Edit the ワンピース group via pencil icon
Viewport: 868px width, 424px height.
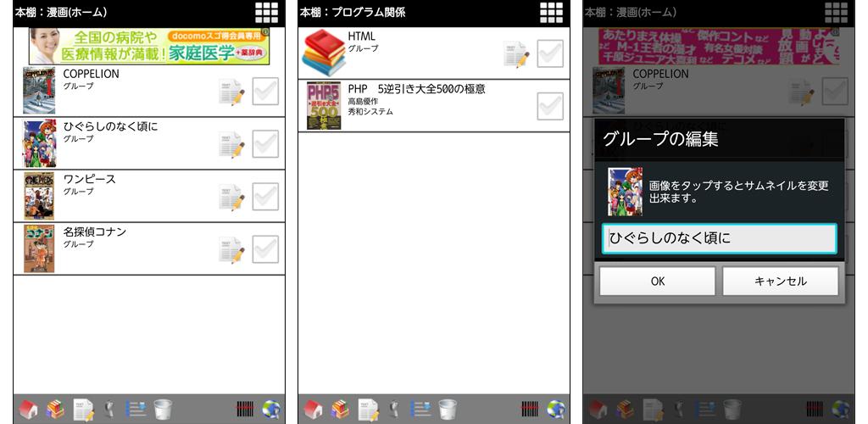tap(231, 197)
